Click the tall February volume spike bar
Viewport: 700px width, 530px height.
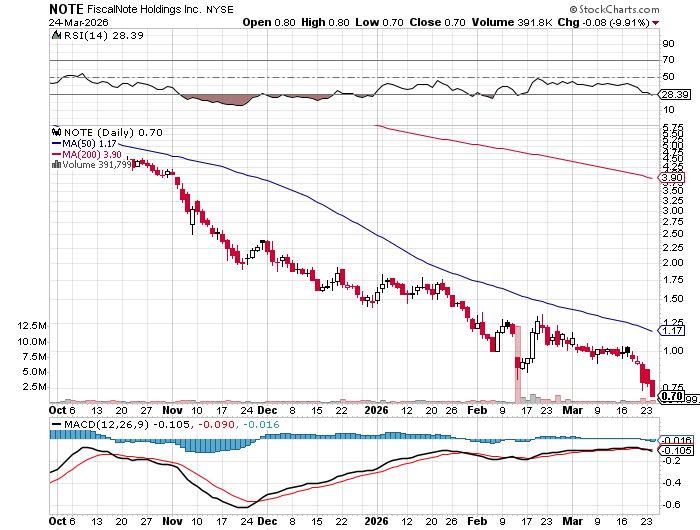518,364
